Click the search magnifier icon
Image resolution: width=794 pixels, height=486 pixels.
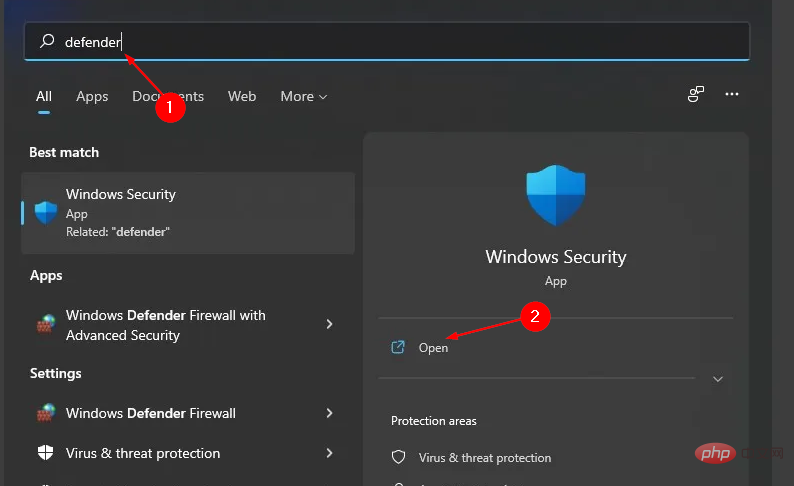[46, 42]
